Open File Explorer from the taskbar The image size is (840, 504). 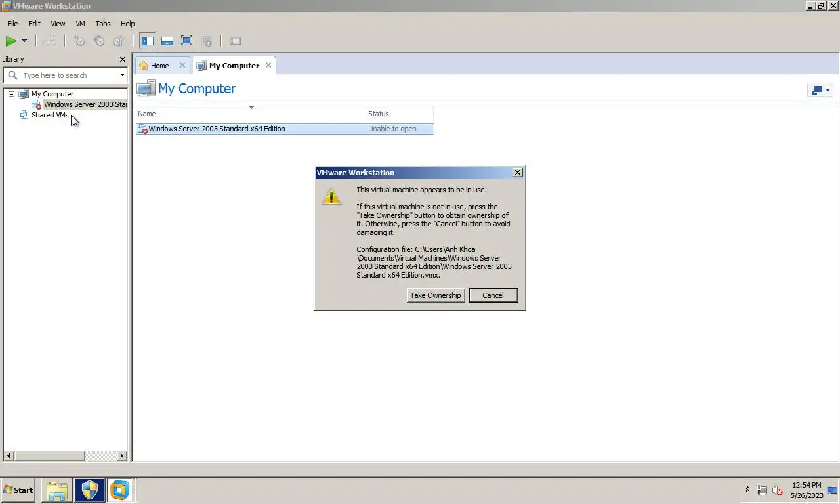[x=56, y=490]
